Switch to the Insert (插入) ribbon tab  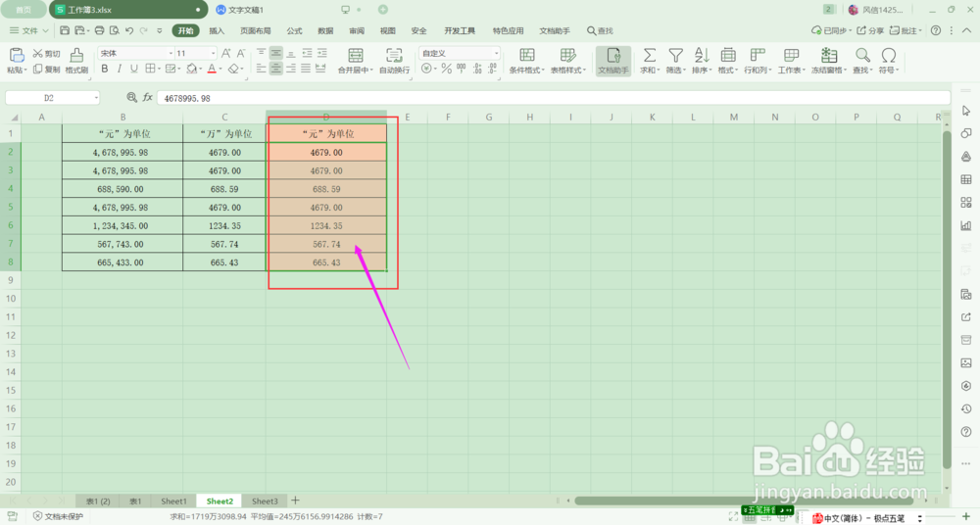click(x=217, y=30)
